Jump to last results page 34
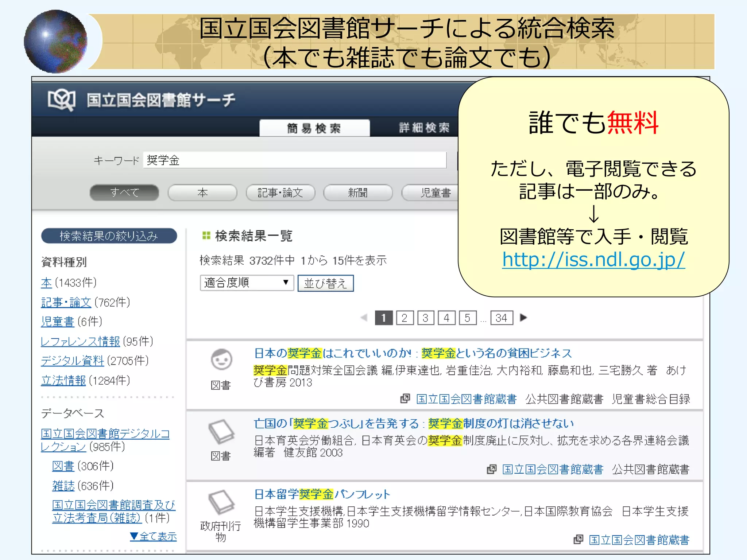This screenshot has height=560, width=747. (x=502, y=318)
